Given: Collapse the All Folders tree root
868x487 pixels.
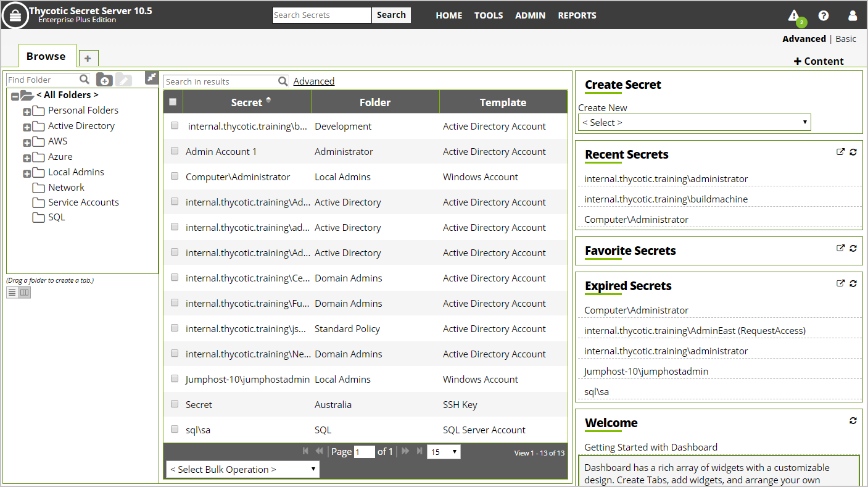Looking at the screenshot, I should (15, 96).
